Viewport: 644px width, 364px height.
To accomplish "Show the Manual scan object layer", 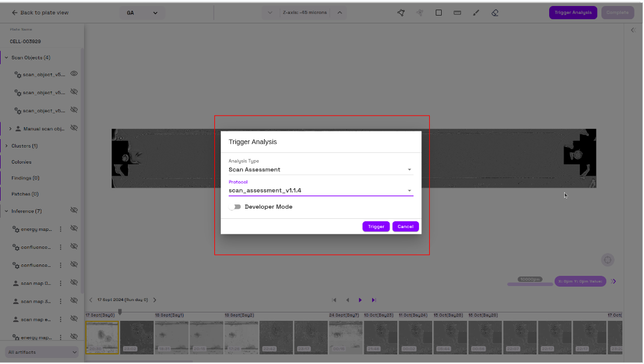I will (74, 128).
